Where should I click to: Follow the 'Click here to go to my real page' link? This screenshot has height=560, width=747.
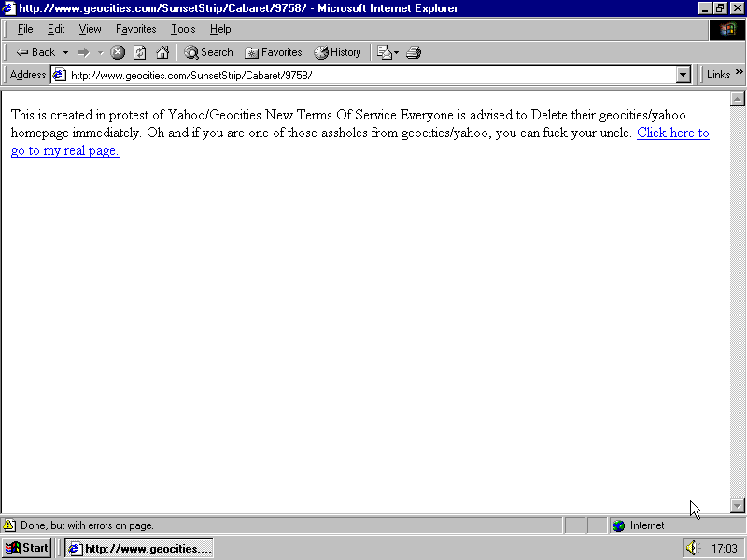[672, 133]
